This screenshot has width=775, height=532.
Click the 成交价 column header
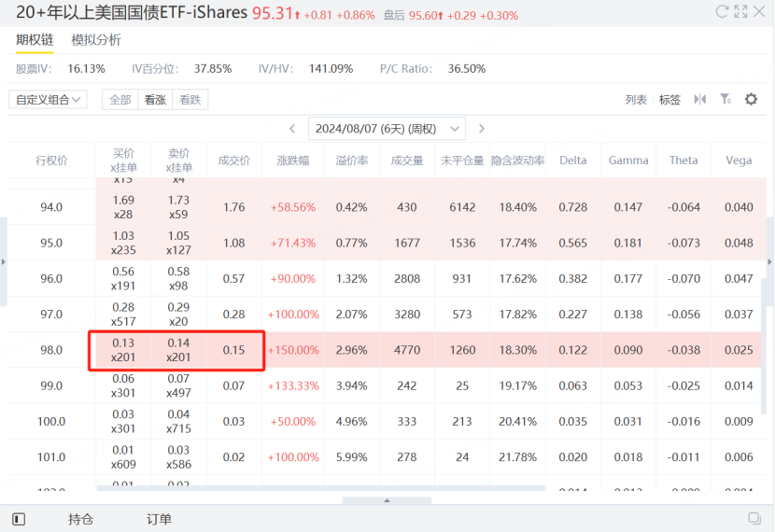[x=234, y=161]
